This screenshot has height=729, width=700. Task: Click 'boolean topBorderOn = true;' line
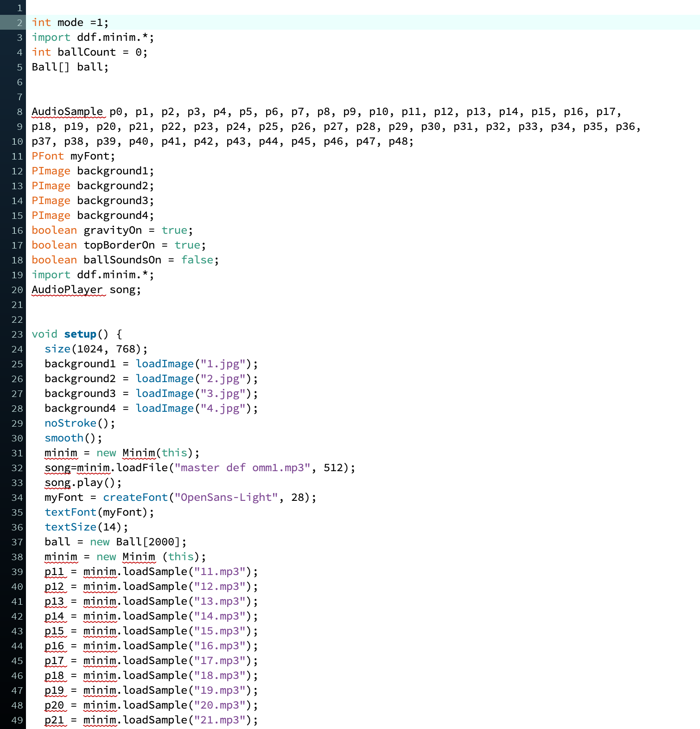(119, 245)
